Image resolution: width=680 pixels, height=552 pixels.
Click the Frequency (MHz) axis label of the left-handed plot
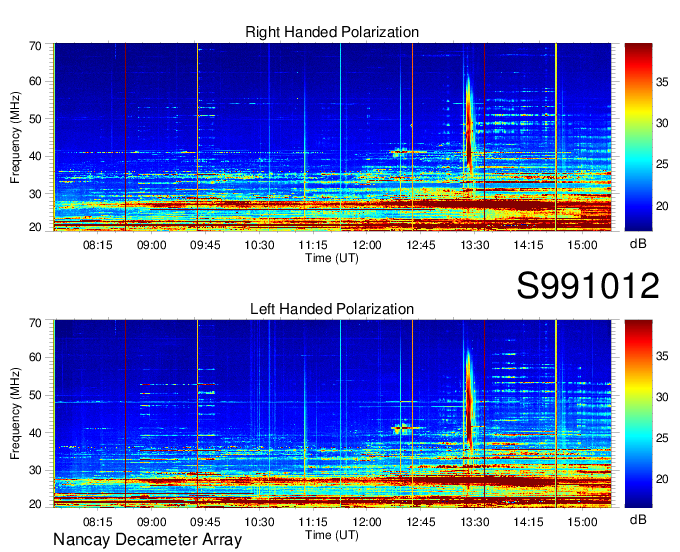point(15,414)
